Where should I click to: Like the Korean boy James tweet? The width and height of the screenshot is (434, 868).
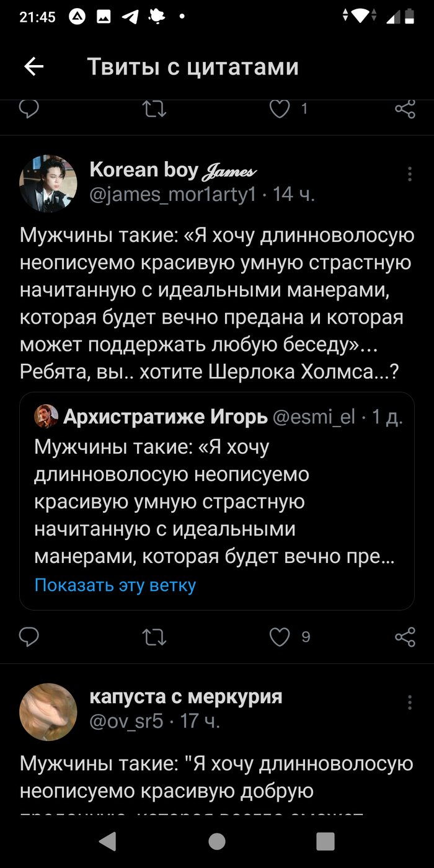pyautogui.click(x=280, y=637)
